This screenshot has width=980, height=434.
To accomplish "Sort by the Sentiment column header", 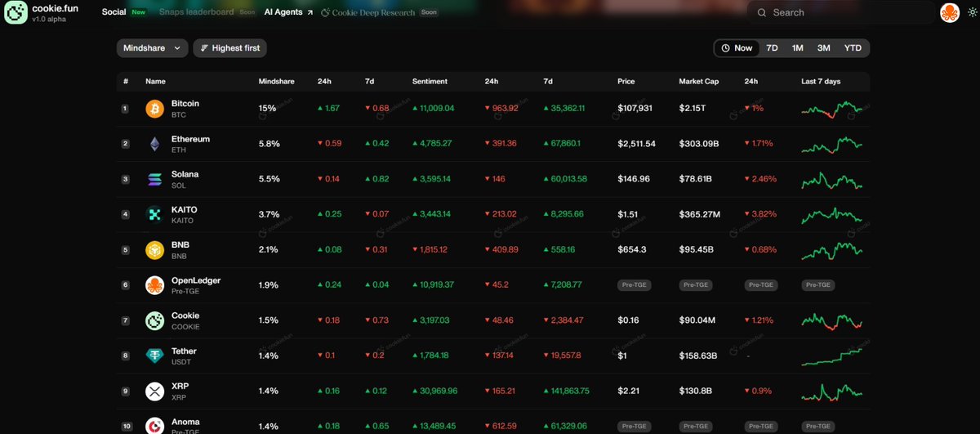I will coord(430,82).
